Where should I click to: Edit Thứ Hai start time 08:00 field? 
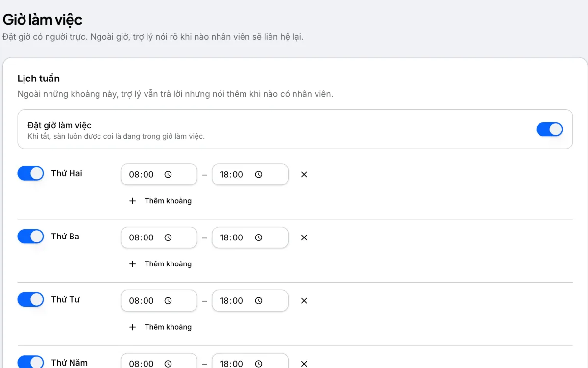pos(159,174)
